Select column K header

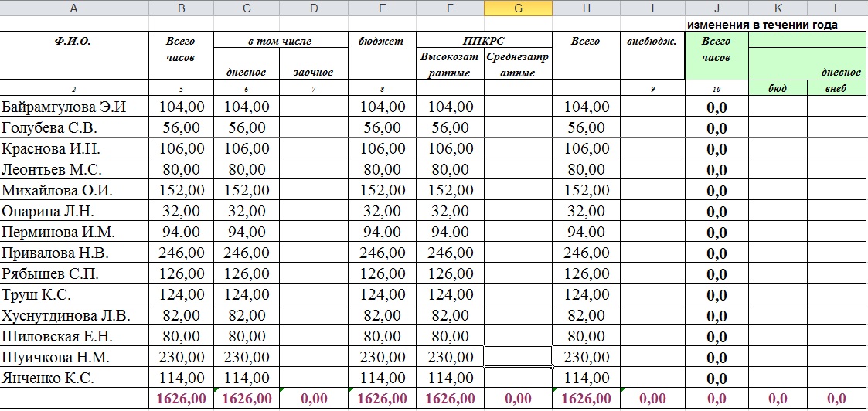point(778,8)
